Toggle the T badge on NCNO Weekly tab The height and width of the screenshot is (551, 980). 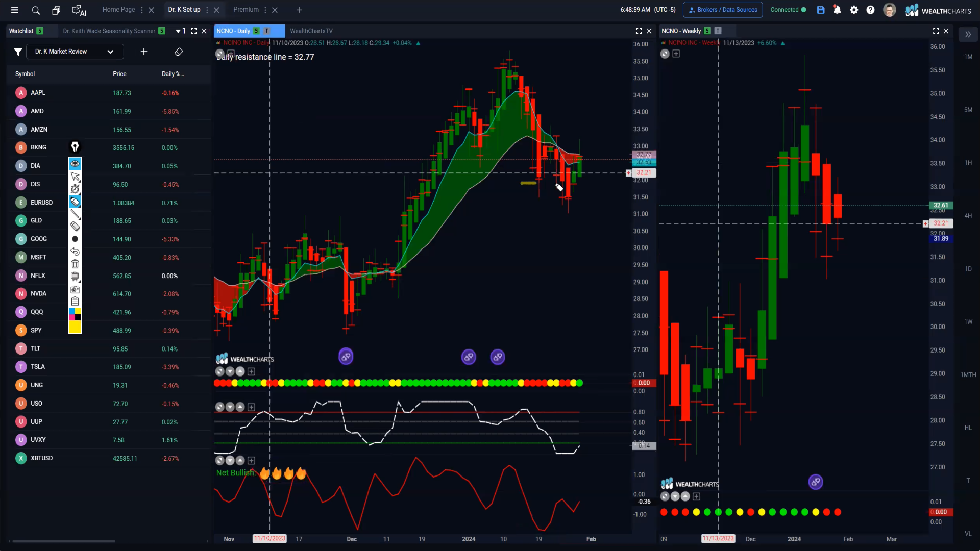click(x=718, y=31)
